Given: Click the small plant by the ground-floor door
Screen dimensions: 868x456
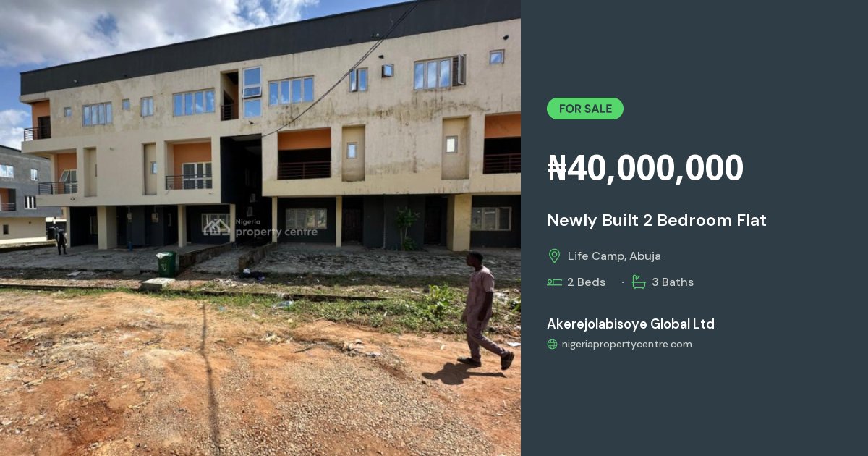Looking at the screenshot, I should pyautogui.click(x=406, y=226).
